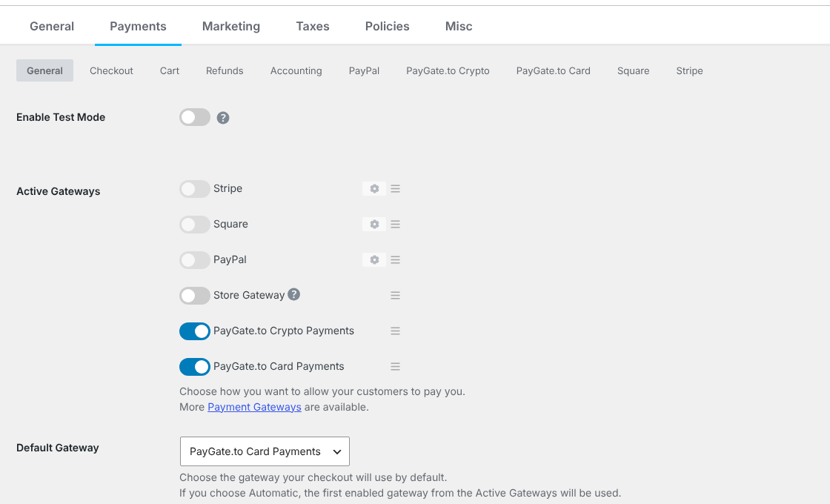Image resolution: width=830 pixels, height=504 pixels.
Task: Turn on the Store Gateway toggle
Action: (195, 295)
